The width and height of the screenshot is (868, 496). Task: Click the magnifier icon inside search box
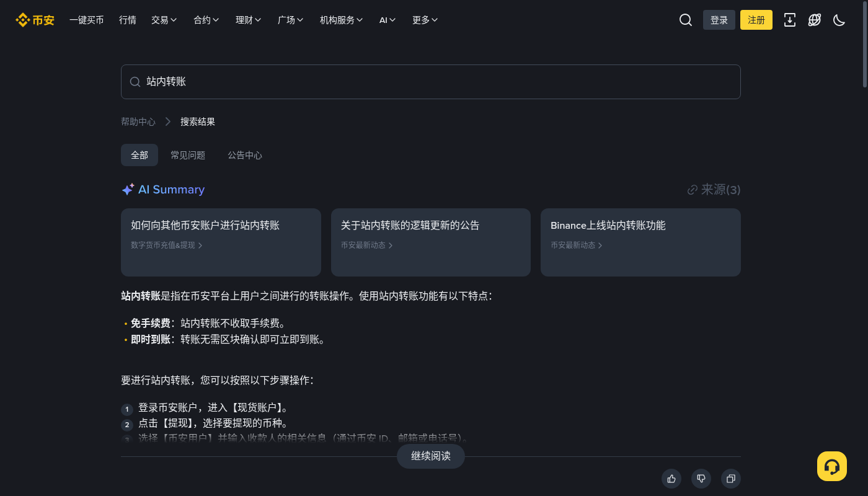(135, 82)
